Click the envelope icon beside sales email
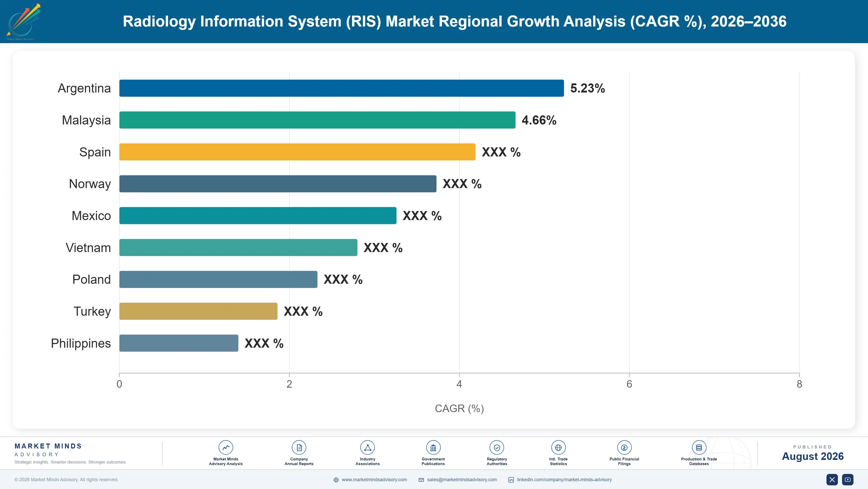 click(x=421, y=480)
